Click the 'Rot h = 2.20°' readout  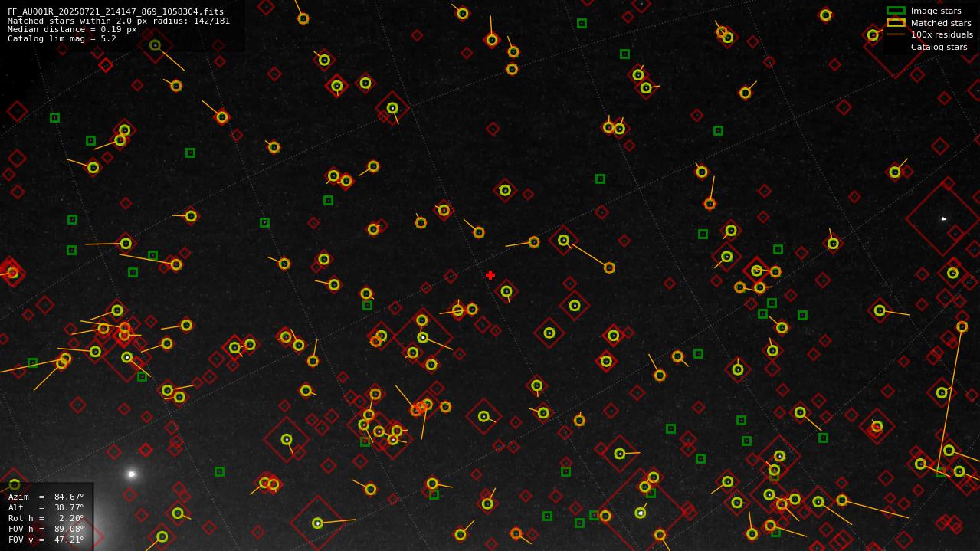point(46,518)
